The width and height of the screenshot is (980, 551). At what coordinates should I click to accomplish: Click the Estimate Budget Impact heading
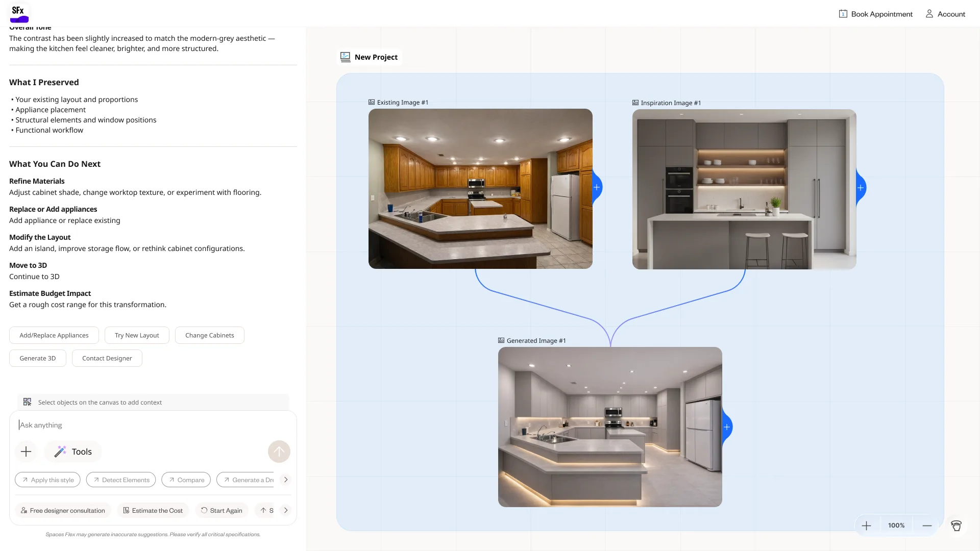tap(50, 293)
